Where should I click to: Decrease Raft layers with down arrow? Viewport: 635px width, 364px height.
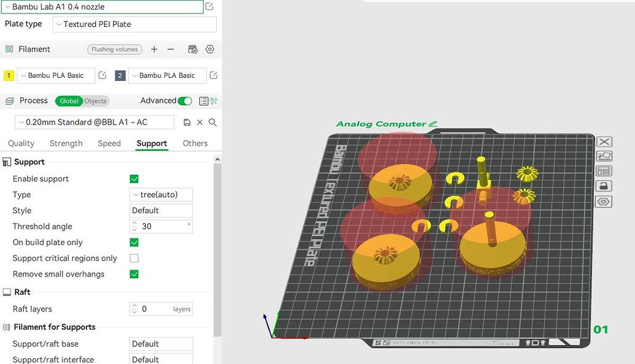coord(134,312)
